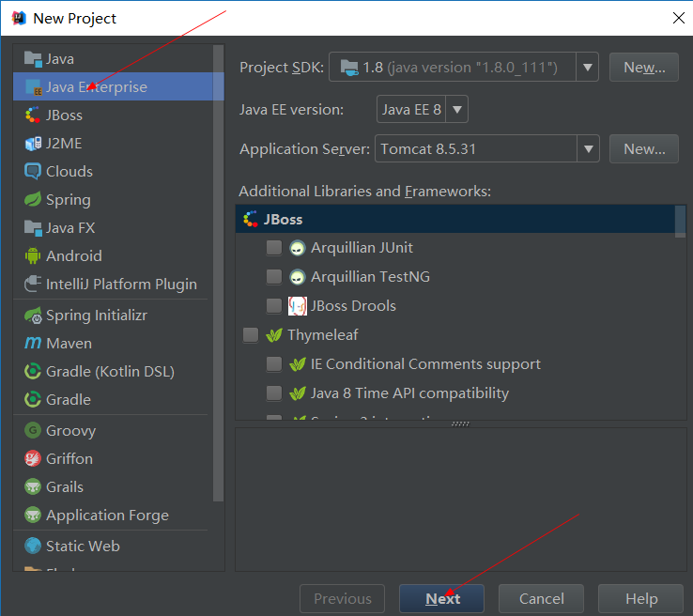The width and height of the screenshot is (693, 616).
Task: Click the Next button
Action: [x=441, y=599]
